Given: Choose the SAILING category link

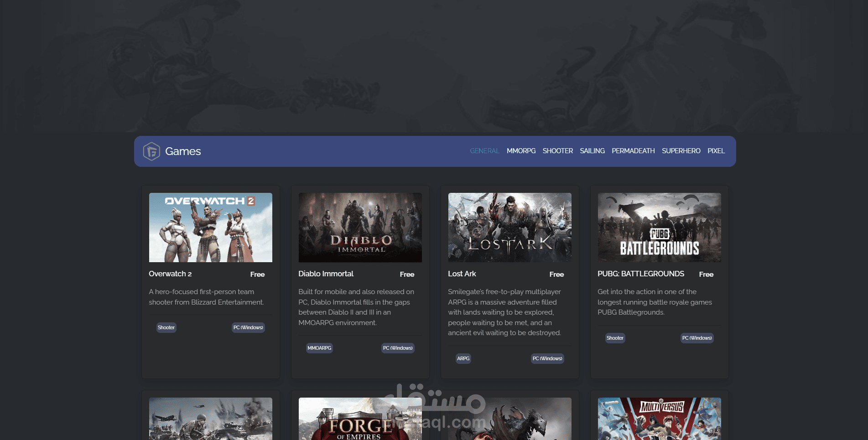Looking at the screenshot, I should pyautogui.click(x=592, y=151).
